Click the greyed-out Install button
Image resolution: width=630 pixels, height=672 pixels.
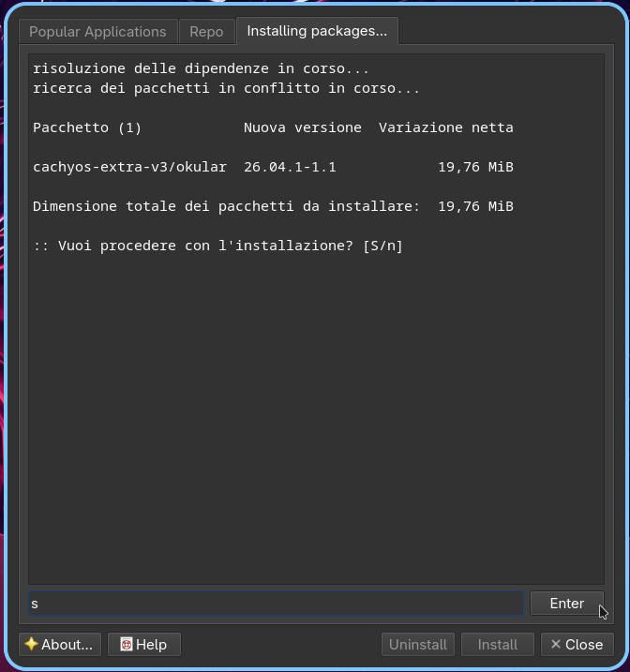tap(498, 644)
